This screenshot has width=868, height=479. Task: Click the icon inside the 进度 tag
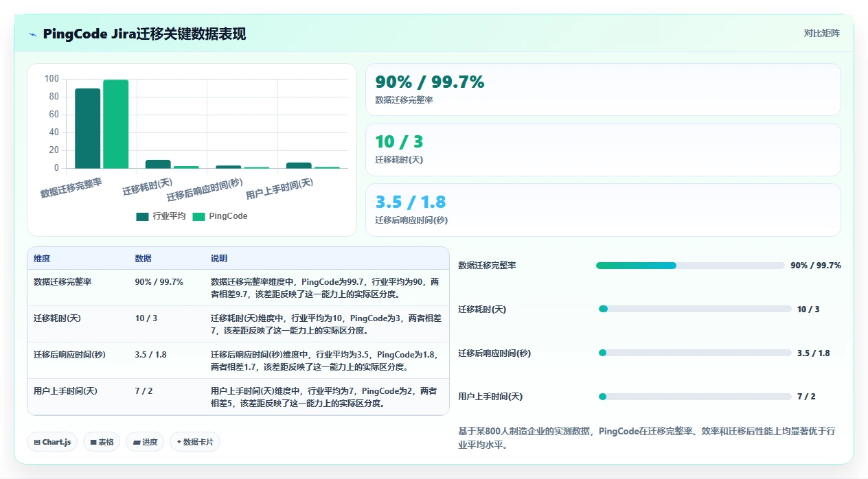point(137,443)
